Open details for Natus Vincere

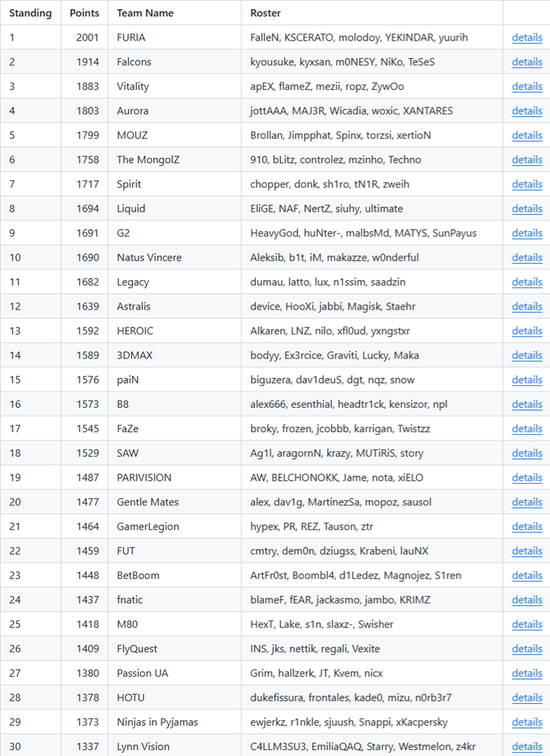click(x=527, y=257)
